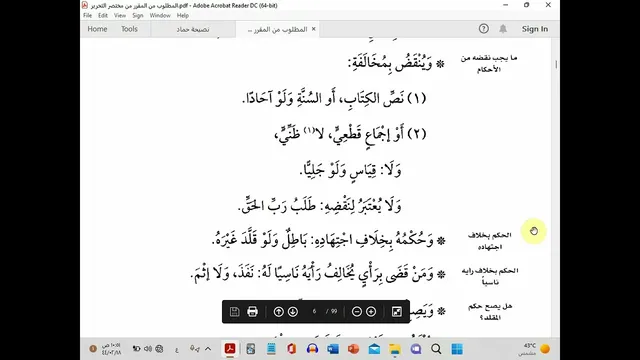Open the headphones app in taskbar
This screenshot has height=360, width=640.
(312, 349)
